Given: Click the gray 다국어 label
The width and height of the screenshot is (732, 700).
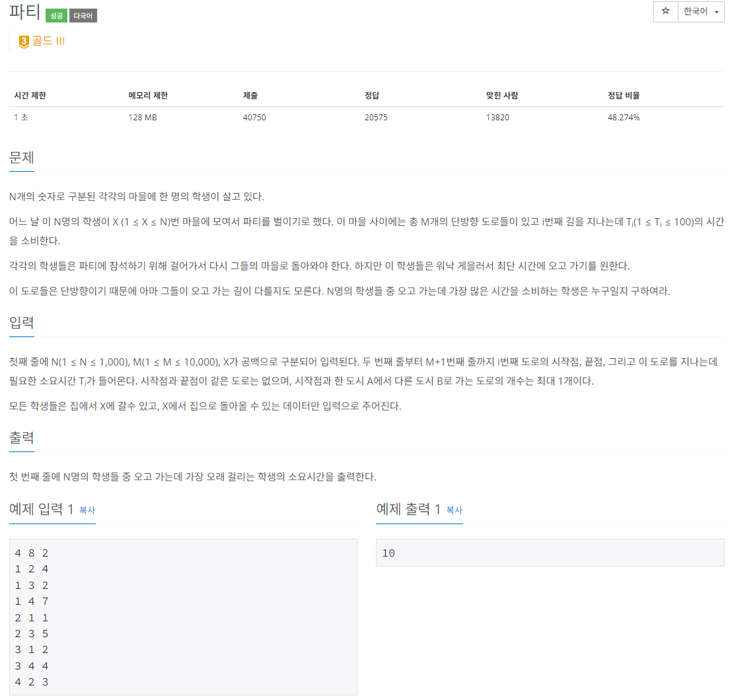Looking at the screenshot, I should (x=83, y=16).
